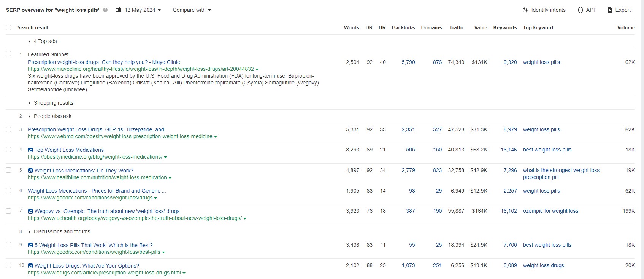Image resolution: width=644 pixels, height=279 pixels.
Task: Click image icon beside Top Weight Loss Medications
Action: pyautogui.click(x=30, y=150)
